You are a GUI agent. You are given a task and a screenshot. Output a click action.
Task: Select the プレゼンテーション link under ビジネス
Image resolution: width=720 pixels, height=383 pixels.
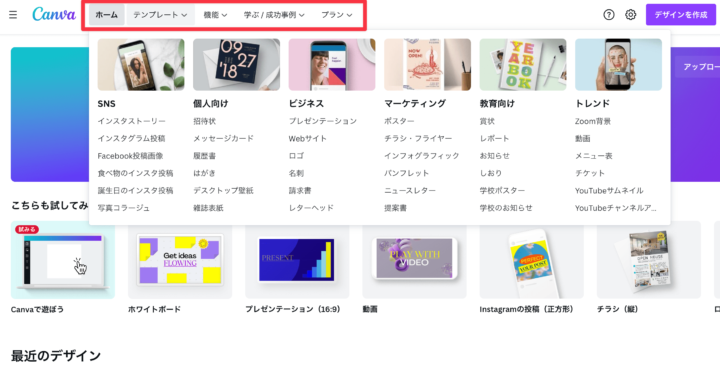(x=322, y=121)
